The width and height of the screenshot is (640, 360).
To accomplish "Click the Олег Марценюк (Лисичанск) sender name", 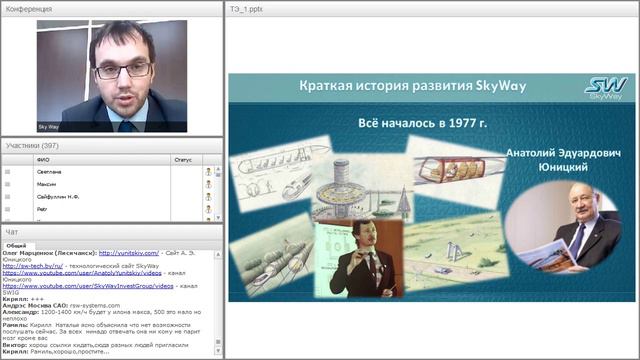I will (x=50, y=253).
